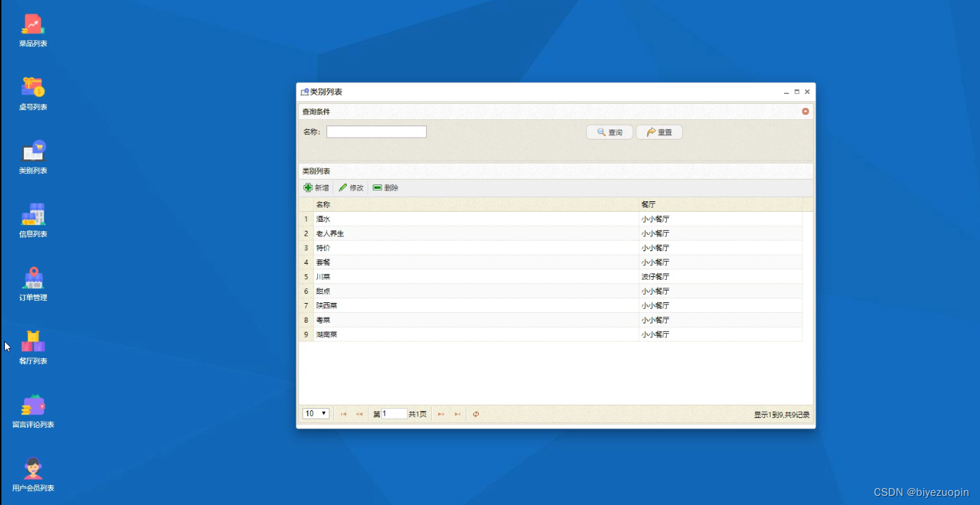
Task: Select the 套餐 row
Action: [550, 262]
